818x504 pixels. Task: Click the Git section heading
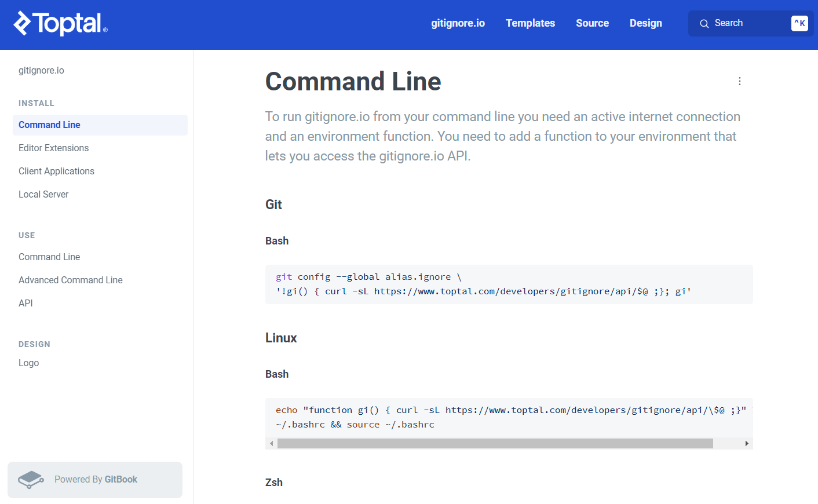click(273, 204)
